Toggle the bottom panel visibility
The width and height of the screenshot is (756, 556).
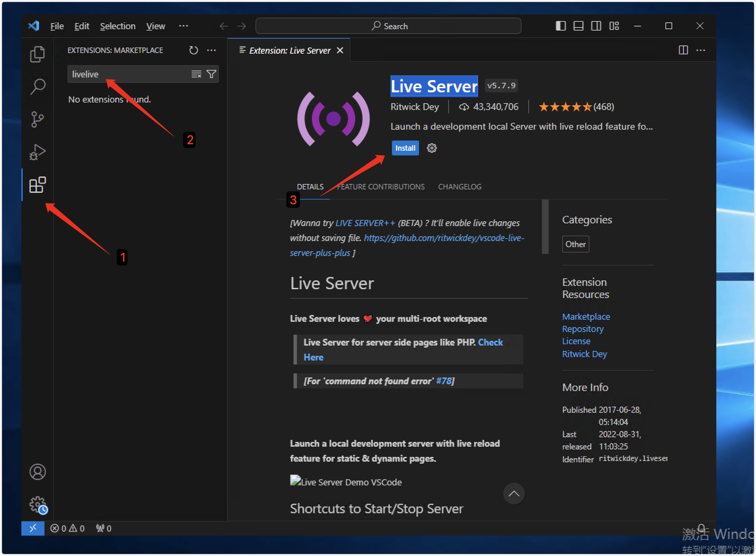(578, 26)
